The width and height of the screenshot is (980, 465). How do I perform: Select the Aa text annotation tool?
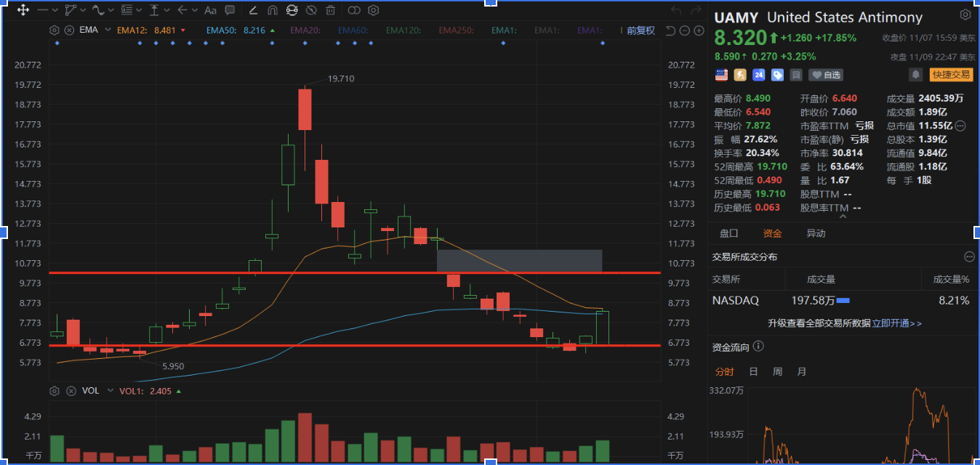[210, 10]
